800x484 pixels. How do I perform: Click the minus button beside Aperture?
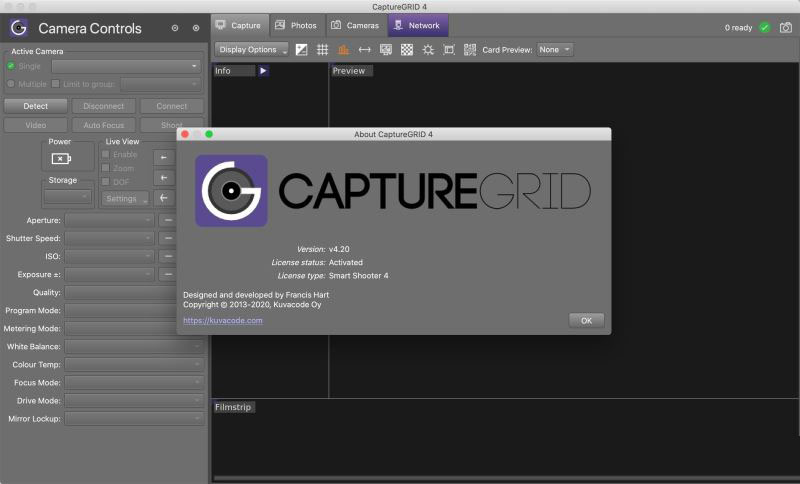click(x=167, y=220)
